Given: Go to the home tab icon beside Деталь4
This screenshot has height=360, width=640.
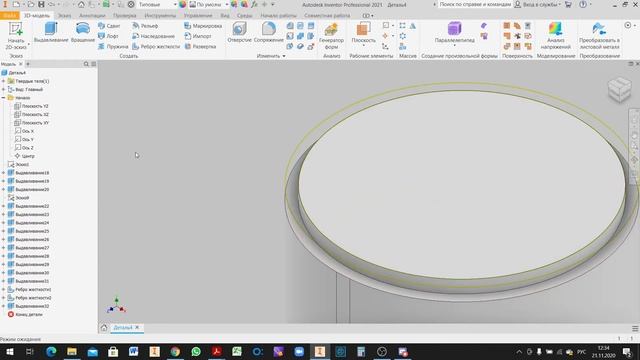Looking at the screenshot, I should tap(104, 328).
